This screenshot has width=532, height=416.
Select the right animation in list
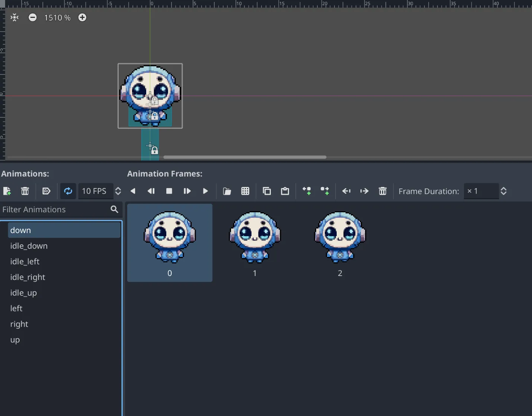(19, 324)
